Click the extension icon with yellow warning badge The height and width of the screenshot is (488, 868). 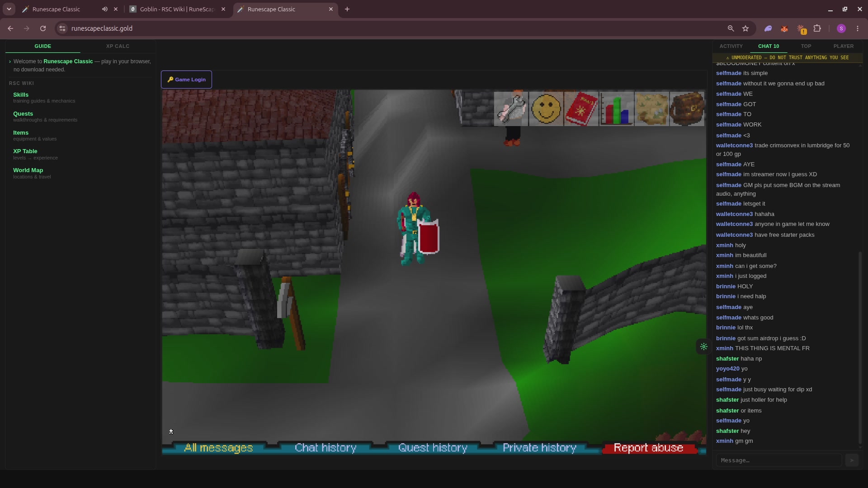[801, 29]
